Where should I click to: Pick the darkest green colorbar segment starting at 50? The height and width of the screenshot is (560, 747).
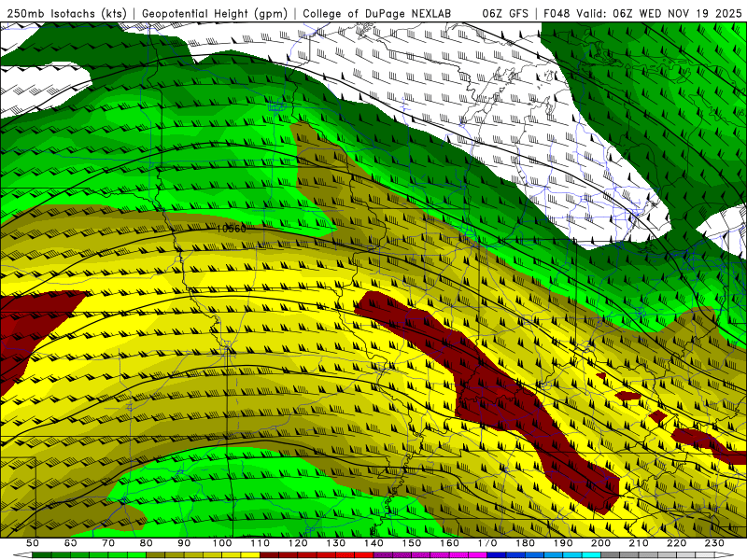42,555
